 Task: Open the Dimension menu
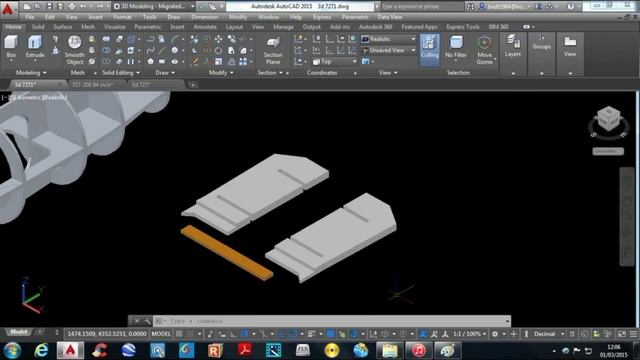click(204, 17)
